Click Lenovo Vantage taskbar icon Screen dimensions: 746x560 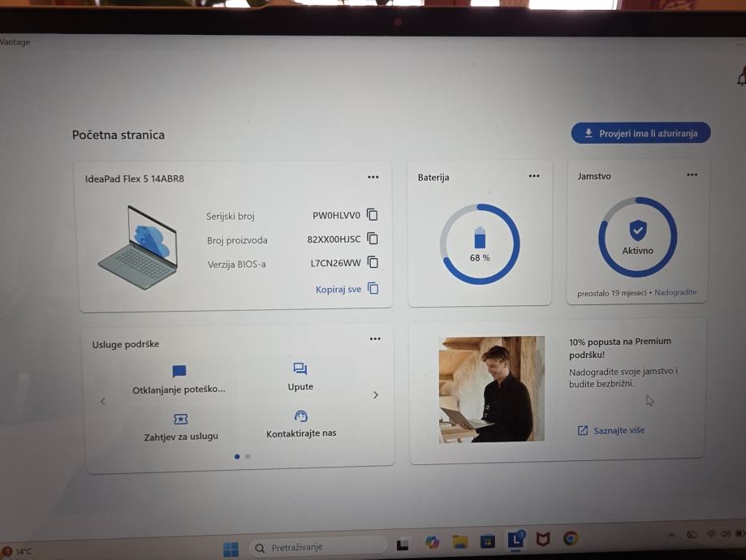(x=515, y=540)
